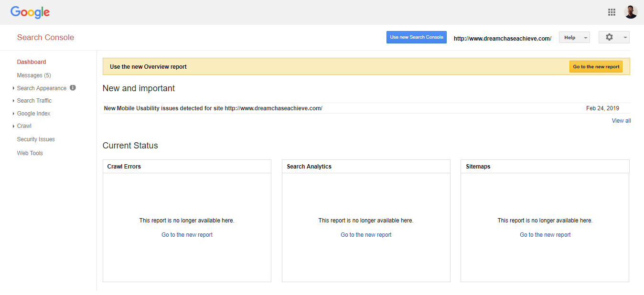Click Go to the new report banner button
644x295 pixels.
click(596, 66)
